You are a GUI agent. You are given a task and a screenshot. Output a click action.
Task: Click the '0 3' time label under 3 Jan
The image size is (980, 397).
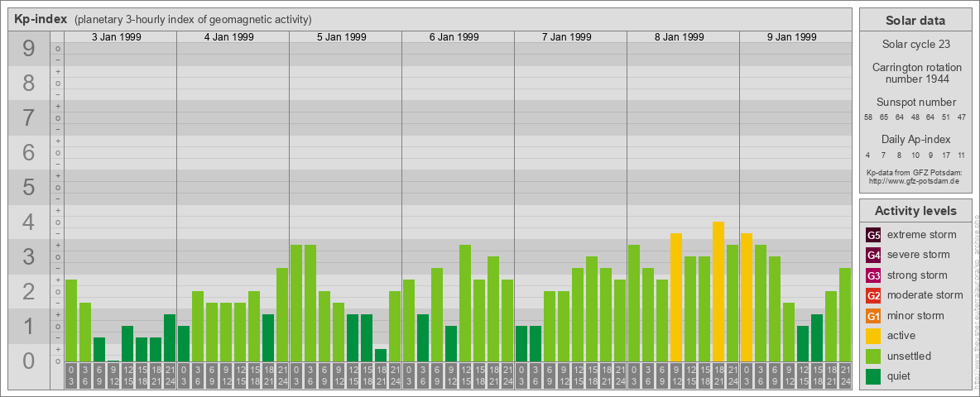(x=71, y=376)
